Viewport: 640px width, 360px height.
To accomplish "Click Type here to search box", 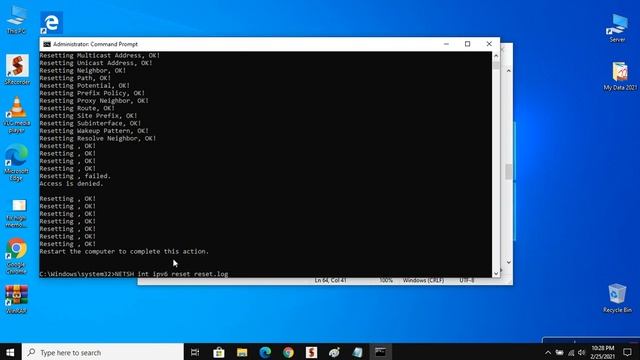I will coord(103,352).
